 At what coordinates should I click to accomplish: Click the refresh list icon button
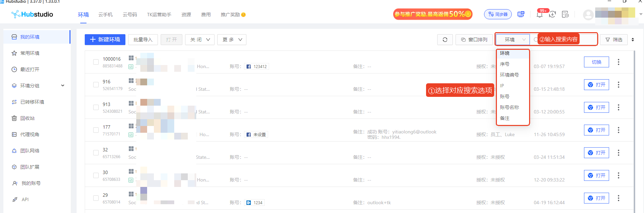[x=445, y=40]
